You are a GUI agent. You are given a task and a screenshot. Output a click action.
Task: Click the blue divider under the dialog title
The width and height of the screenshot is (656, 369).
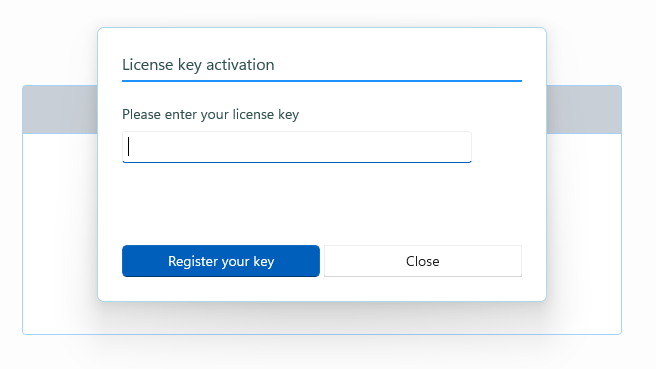(322, 81)
